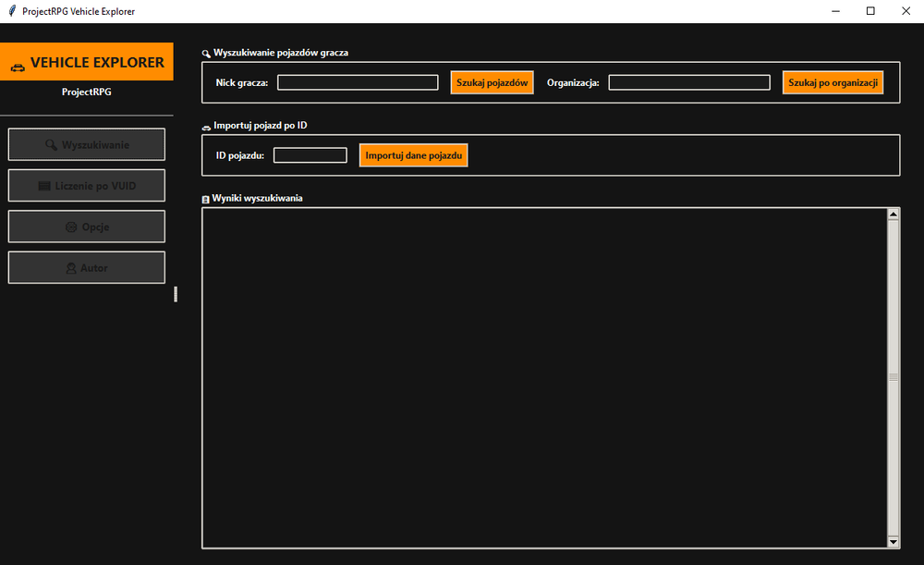Image resolution: width=924 pixels, height=565 pixels.
Task: Click the feather app icon in the title bar
Action: (12, 11)
